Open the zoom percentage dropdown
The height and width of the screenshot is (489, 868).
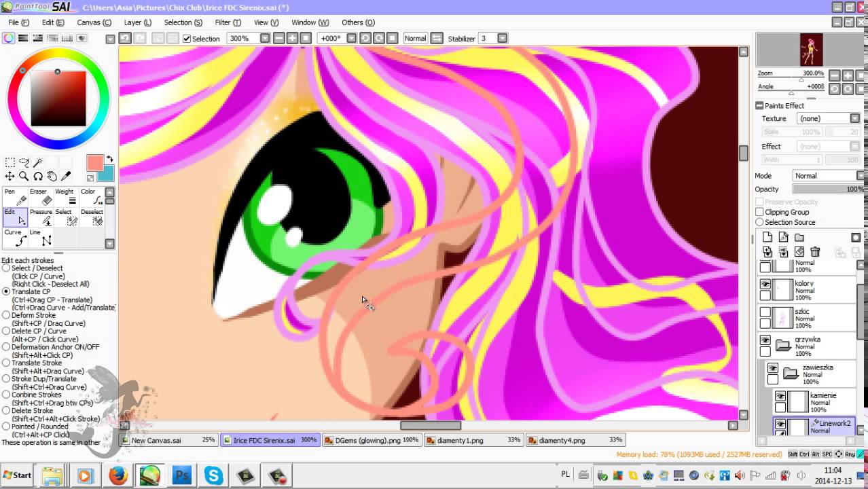pos(265,38)
